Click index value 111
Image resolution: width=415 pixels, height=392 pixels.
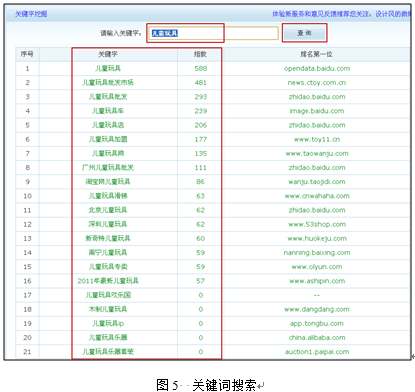pyautogui.click(x=201, y=167)
